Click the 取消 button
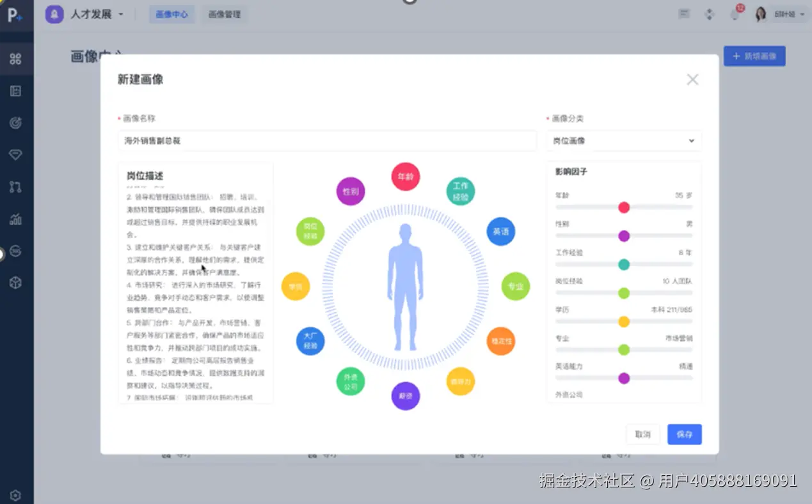The height and width of the screenshot is (504, 812). 642,434
